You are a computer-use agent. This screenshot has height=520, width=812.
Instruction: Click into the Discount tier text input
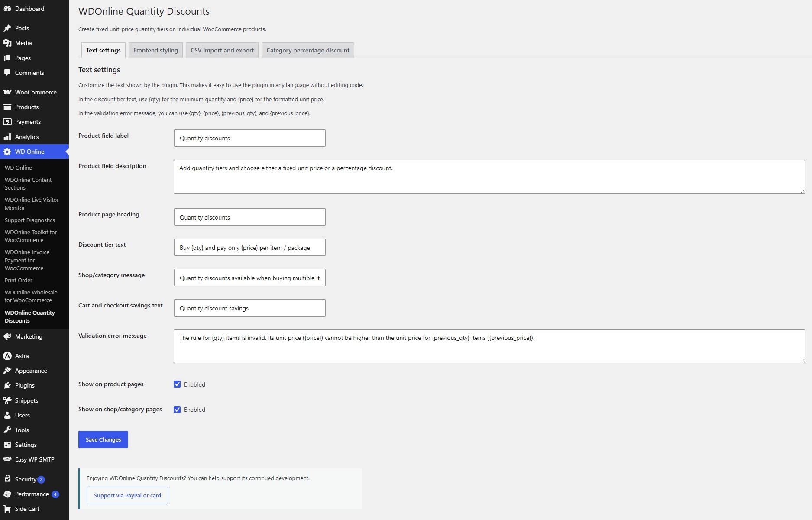(249, 247)
